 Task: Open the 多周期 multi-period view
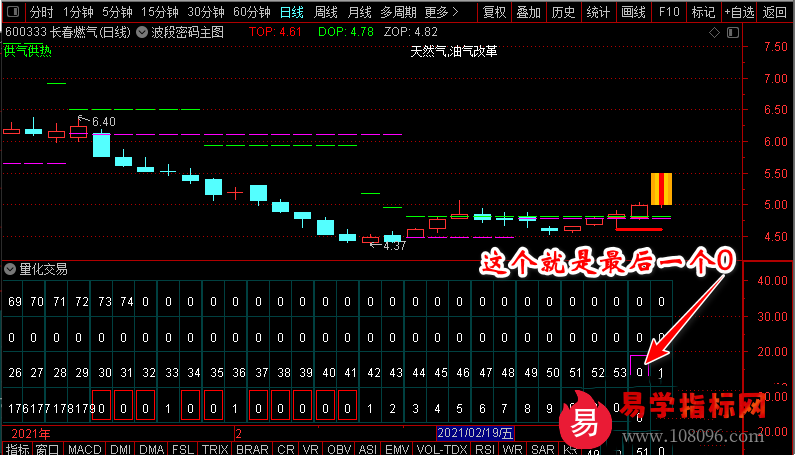[398, 12]
